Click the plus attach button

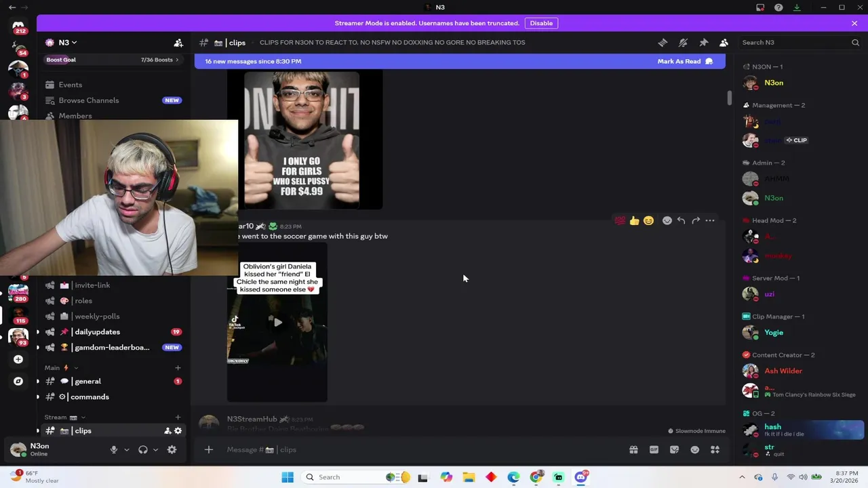209,449
